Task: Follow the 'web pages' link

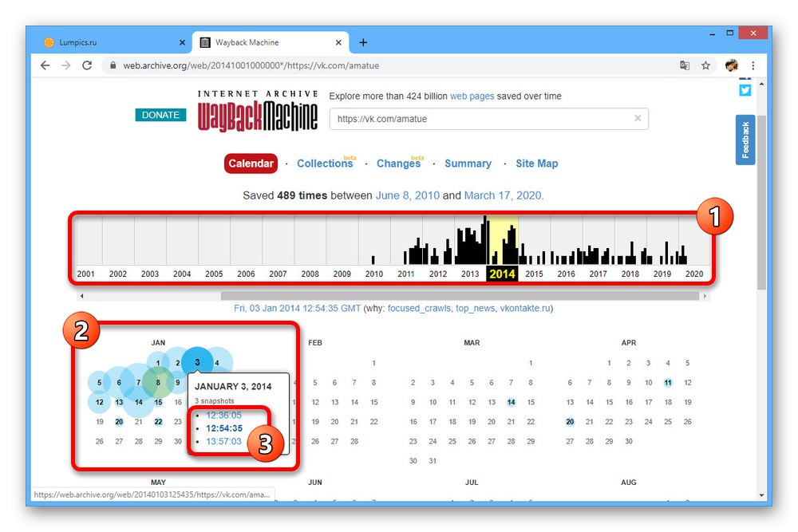Action: (x=472, y=97)
